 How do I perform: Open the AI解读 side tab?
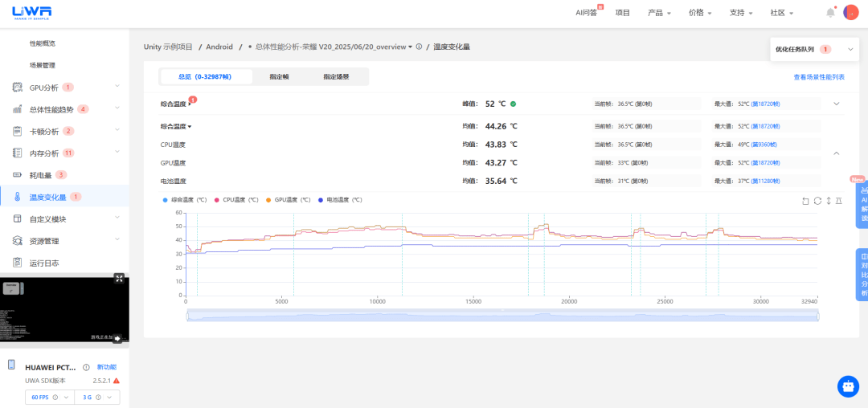[862, 204]
